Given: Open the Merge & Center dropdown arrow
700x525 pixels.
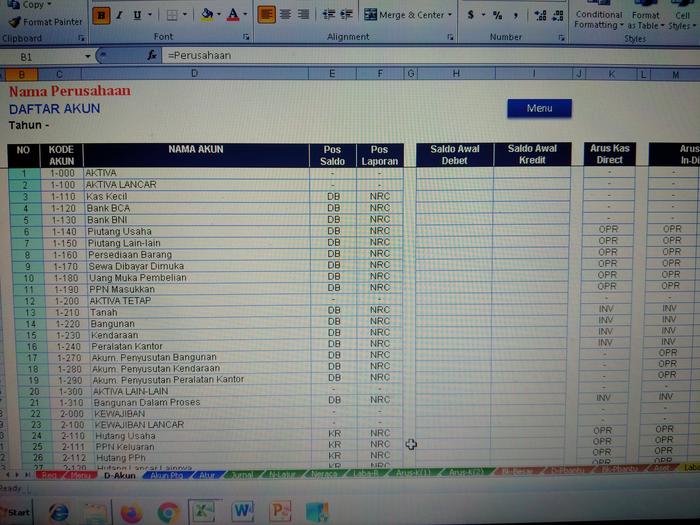Looking at the screenshot, I should click(x=449, y=15).
